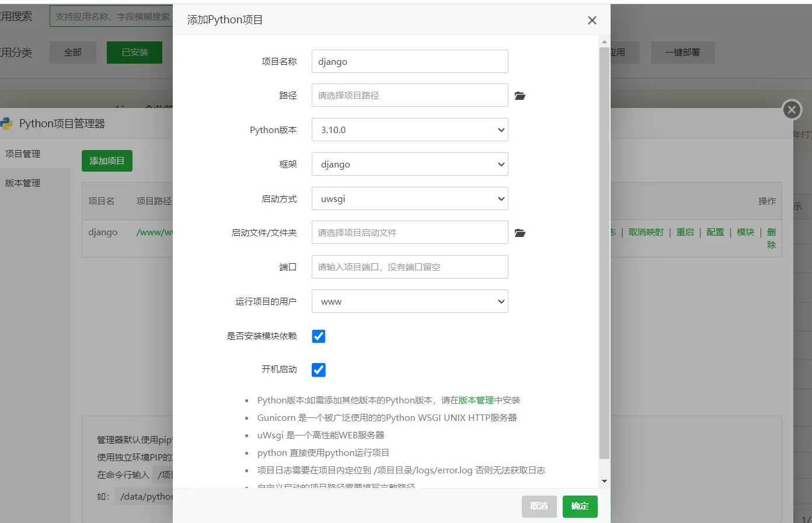Click folder icon next to 路径 field

point(520,96)
